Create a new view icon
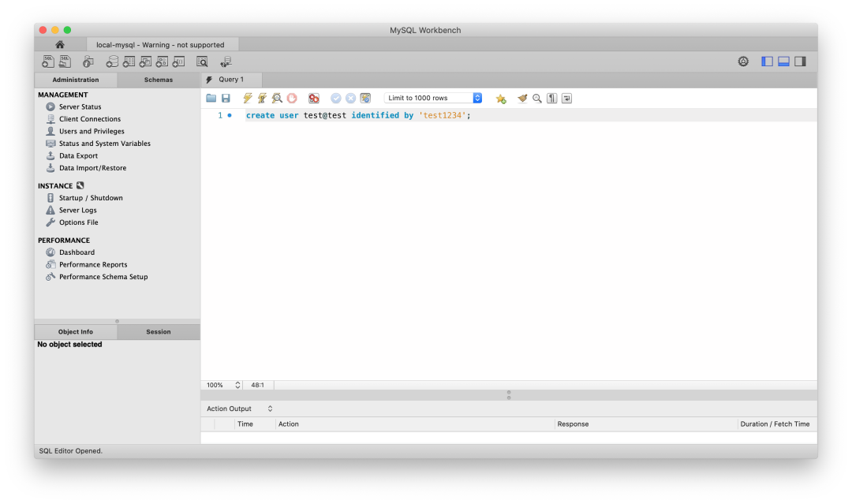Screen dimensions: 852x504 145,62
